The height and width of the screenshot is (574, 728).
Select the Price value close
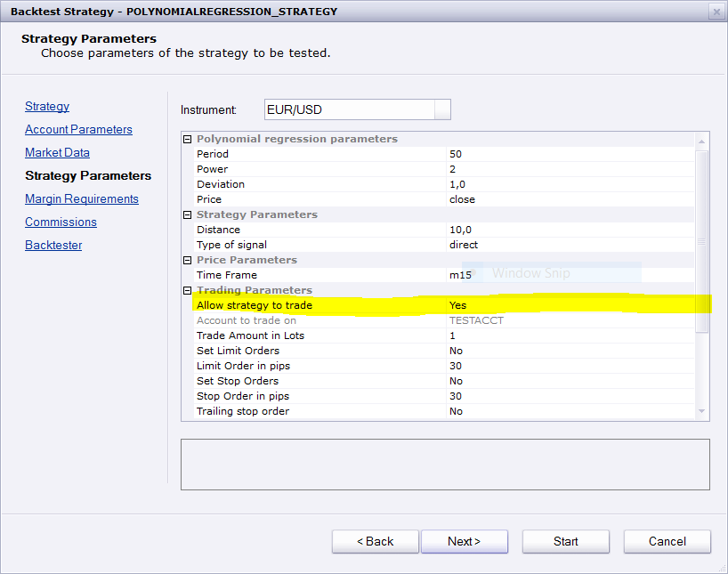[x=570, y=199]
